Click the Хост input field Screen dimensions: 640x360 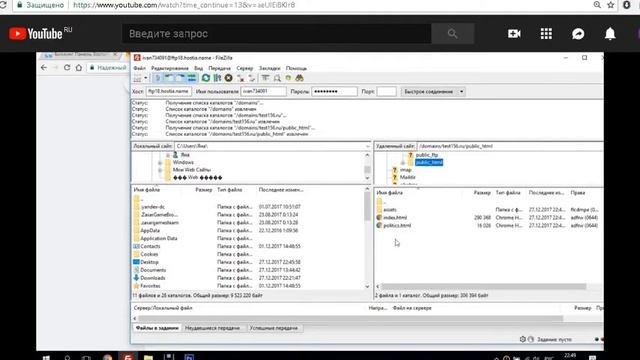[169, 91]
